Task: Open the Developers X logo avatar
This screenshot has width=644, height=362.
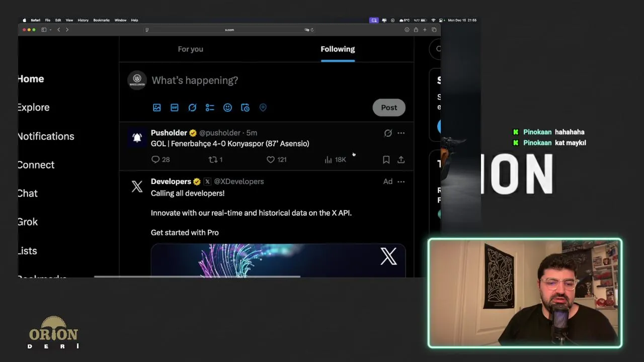Action: click(x=137, y=187)
